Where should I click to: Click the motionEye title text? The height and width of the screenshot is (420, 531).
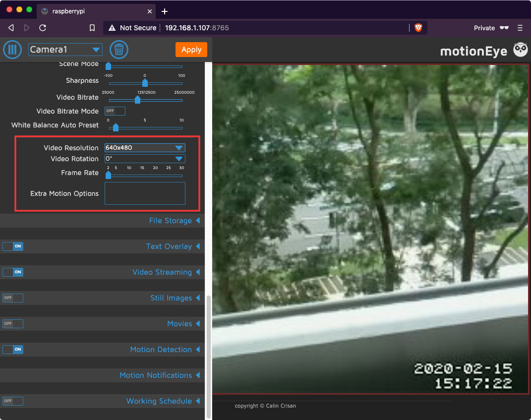(474, 51)
